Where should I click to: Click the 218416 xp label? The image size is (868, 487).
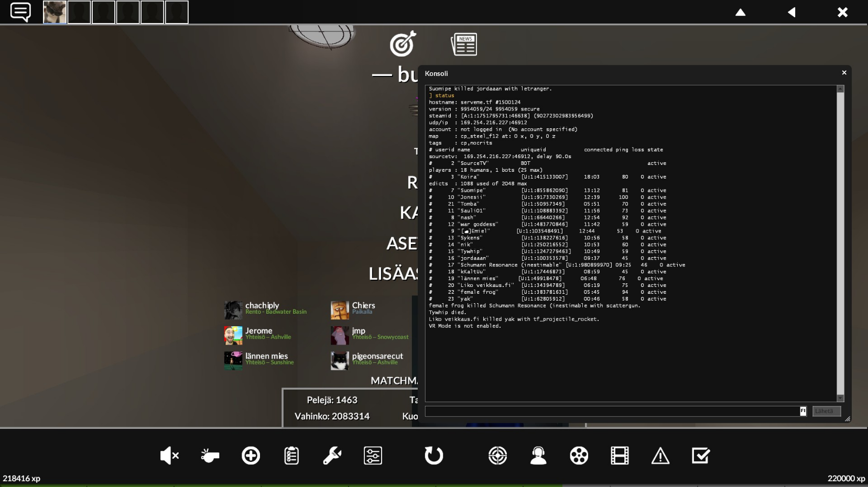(21, 478)
